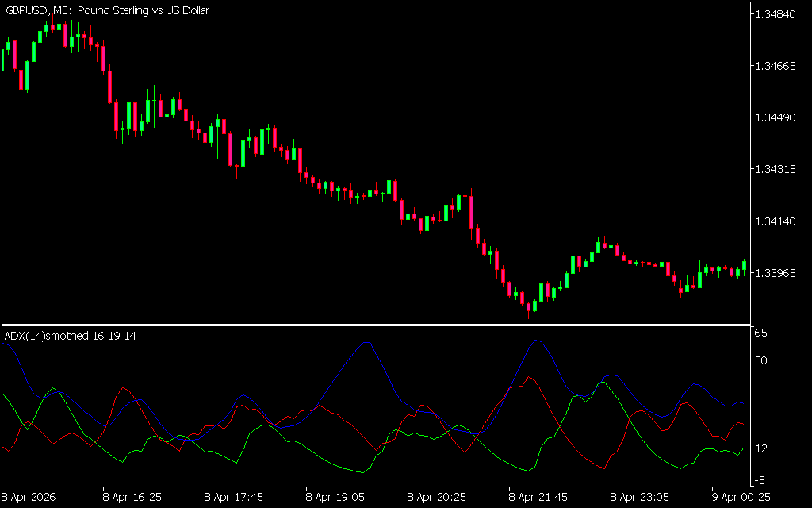Viewport: 812px width, 508px height.
Task: Click the 8 Apr 17:45 time label
Action: pos(233,497)
